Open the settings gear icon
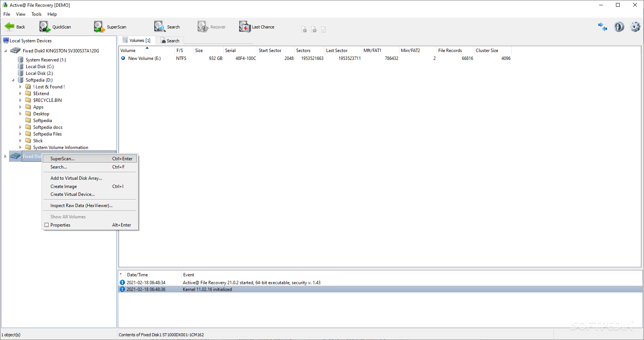This screenshot has height=340, width=644. [x=635, y=27]
